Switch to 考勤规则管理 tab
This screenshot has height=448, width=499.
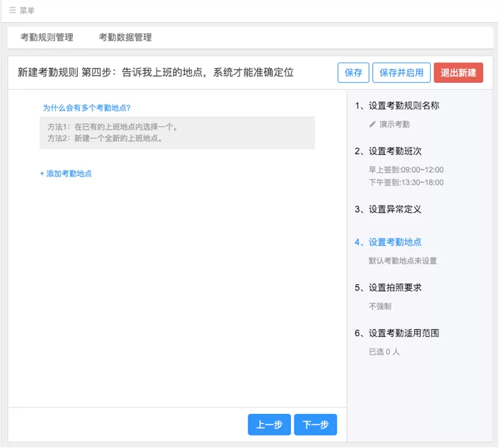point(47,37)
